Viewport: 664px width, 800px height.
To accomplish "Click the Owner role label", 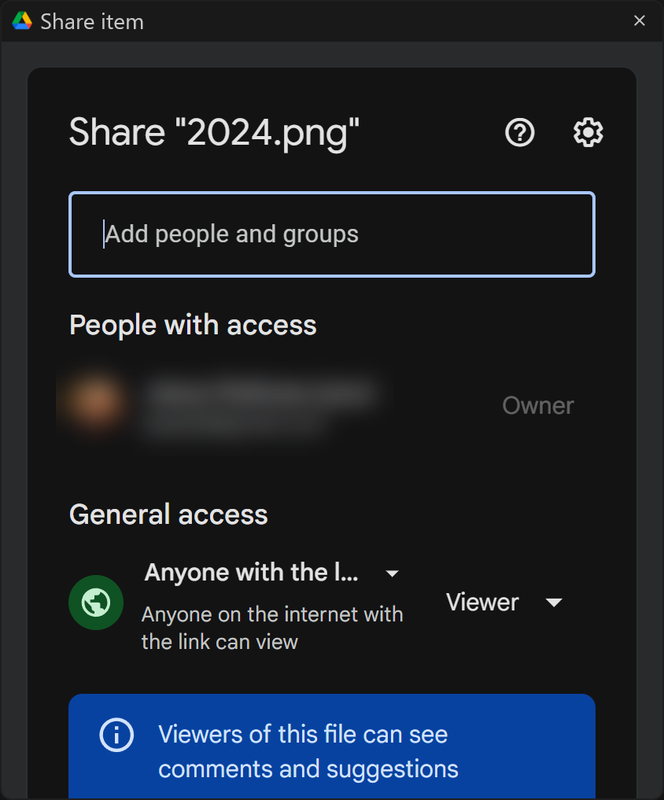I will (538, 406).
